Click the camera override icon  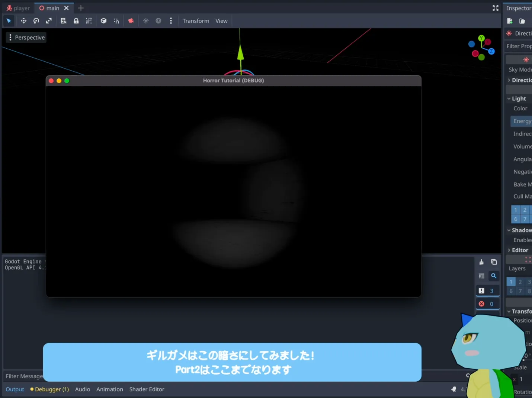pyautogui.click(x=131, y=21)
